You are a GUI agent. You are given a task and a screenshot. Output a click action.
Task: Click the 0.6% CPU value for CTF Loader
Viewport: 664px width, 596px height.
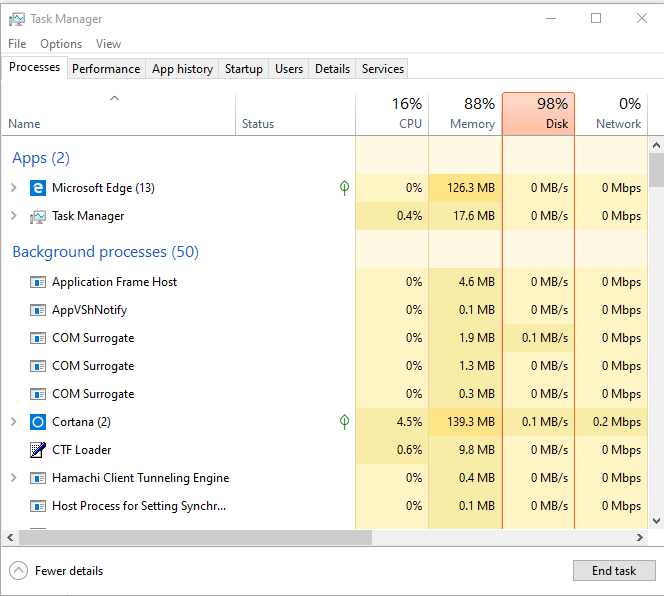coord(409,450)
